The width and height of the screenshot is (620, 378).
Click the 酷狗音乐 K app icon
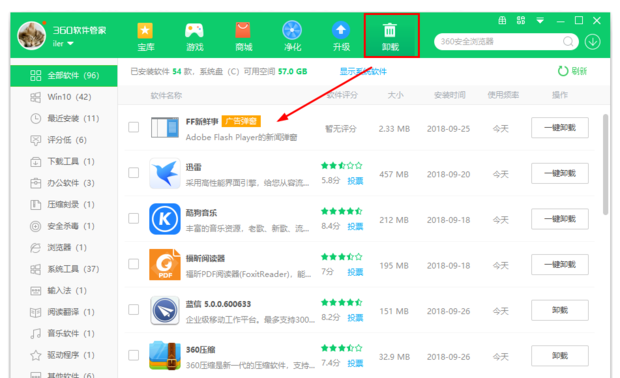coord(165,219)
